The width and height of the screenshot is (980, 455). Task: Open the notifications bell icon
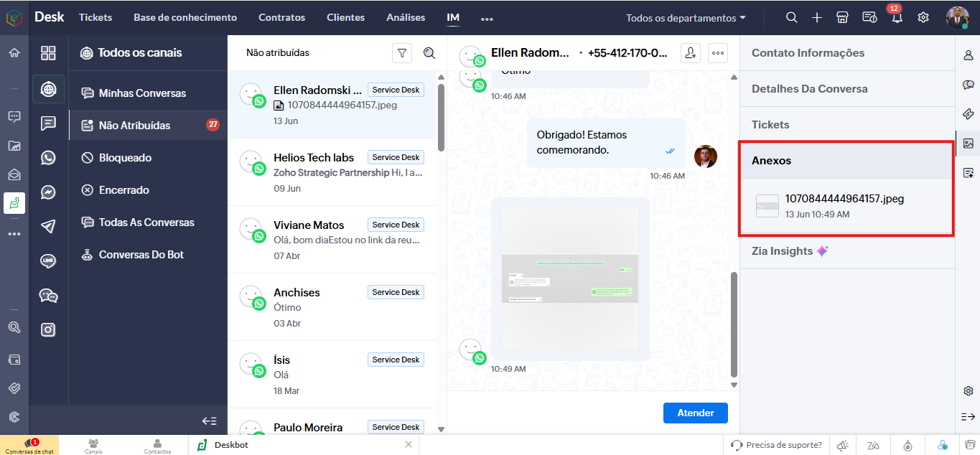coord(896,18)
